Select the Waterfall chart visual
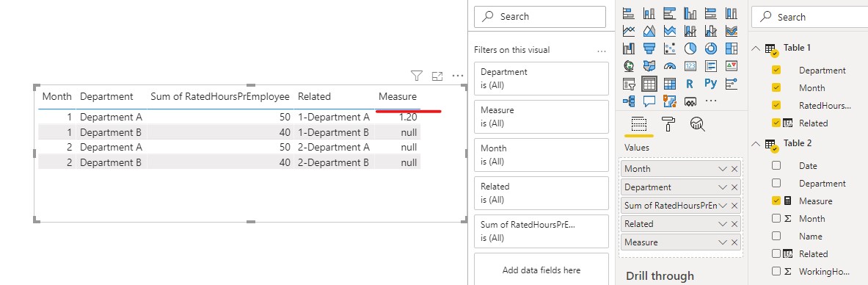 (x=629, y=48)
